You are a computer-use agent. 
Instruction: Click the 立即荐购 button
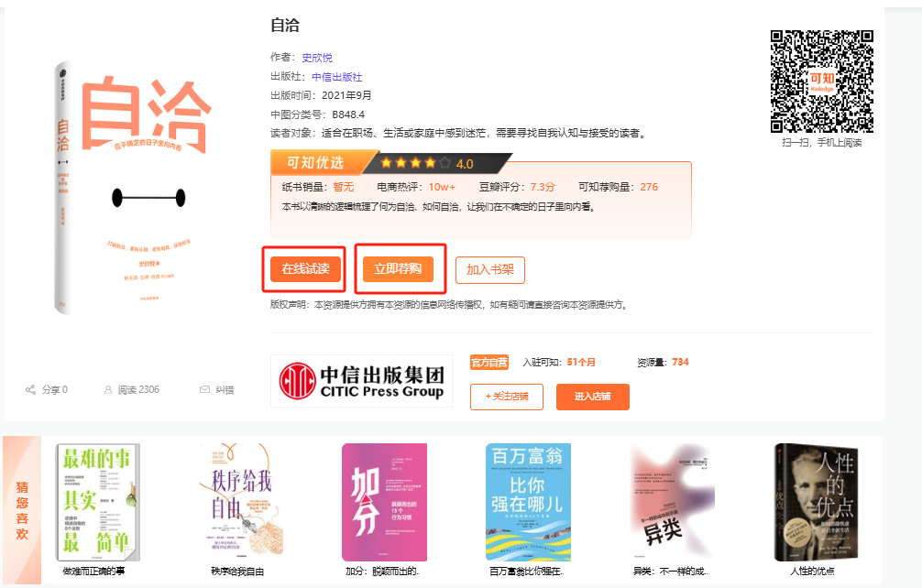tap(398, 269)
